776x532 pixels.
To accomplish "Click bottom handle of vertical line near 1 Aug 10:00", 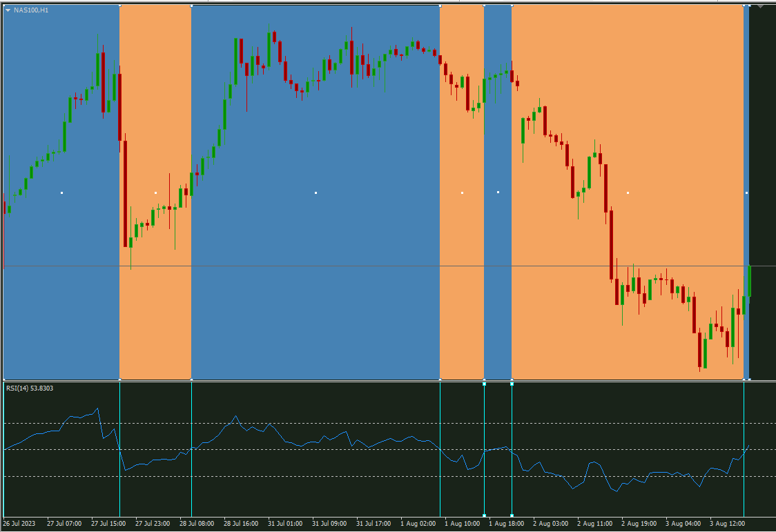I will pos(484,515).
